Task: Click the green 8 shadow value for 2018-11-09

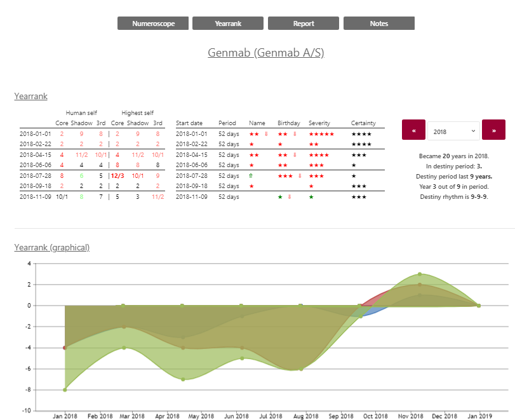Action: [x=81, y=196]
